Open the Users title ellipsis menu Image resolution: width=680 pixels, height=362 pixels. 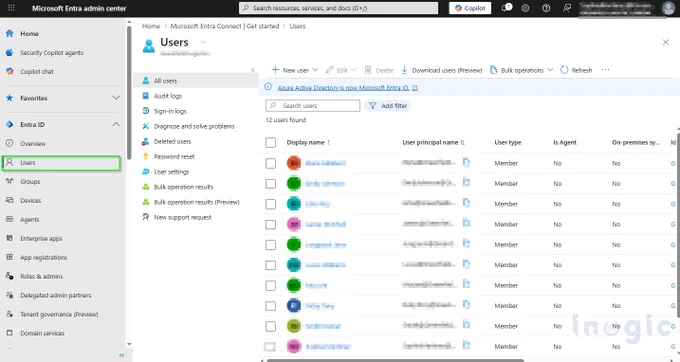coord(203,42)
